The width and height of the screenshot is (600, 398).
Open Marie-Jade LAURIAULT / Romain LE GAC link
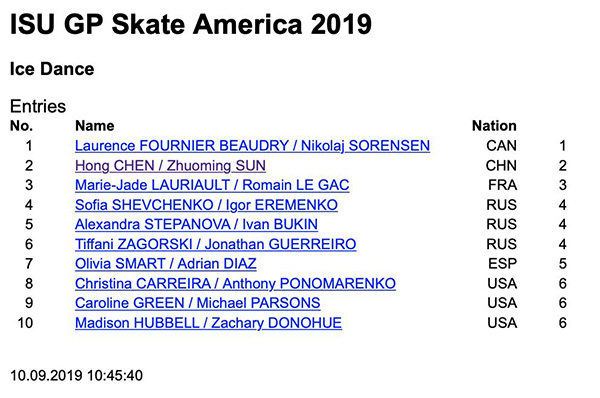(212, 185)
